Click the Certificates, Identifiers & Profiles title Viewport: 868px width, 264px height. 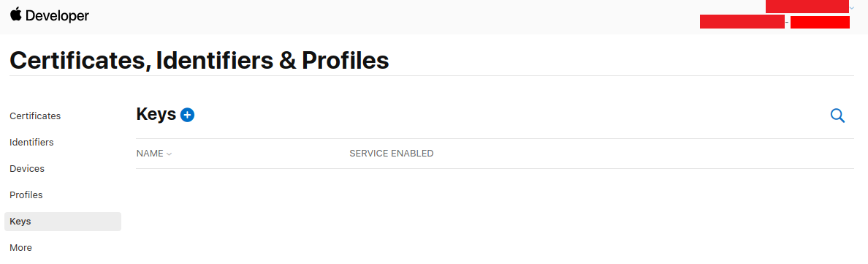pyautogui.click(x=199, y=61)
